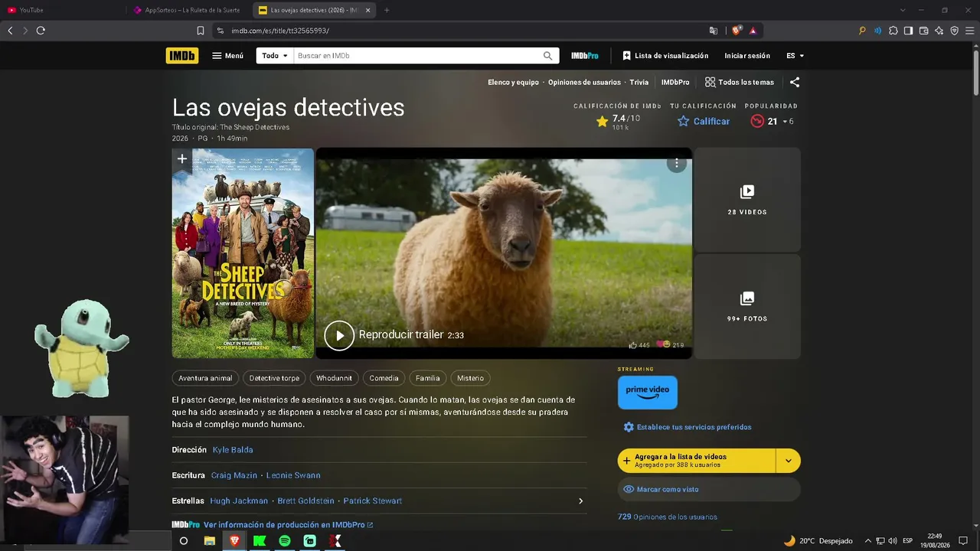
Task: Open the 28 Videos tile
Action: pyautogui.click(x=747, y=200)
